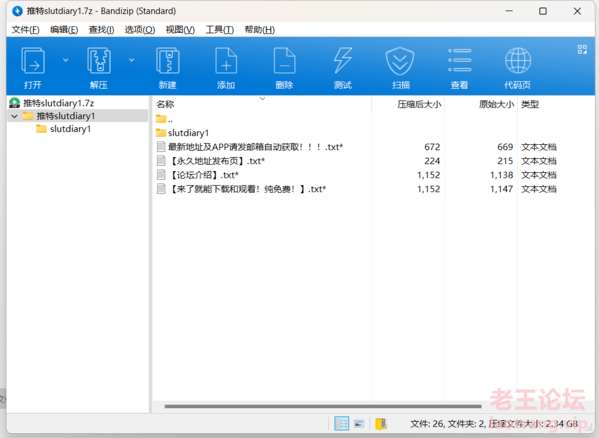
Task: Expand the dropdown arrow beside 解压
Action: click(132, 60)
